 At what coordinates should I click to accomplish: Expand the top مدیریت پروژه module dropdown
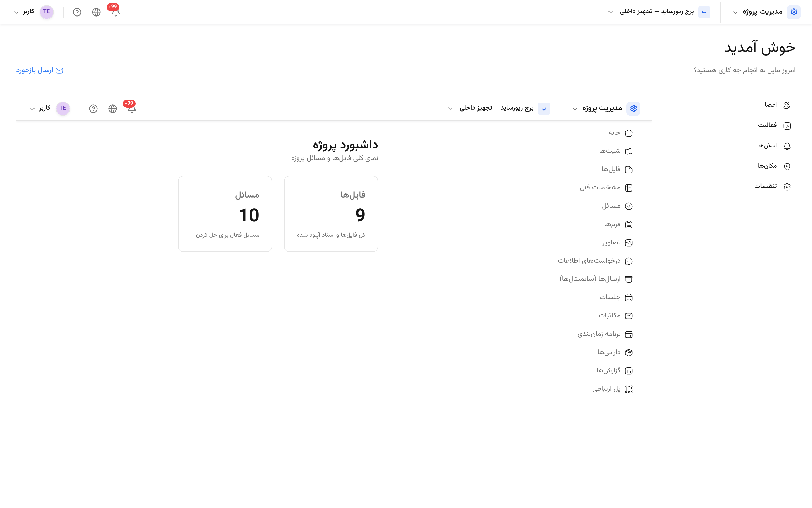(735, 12)
